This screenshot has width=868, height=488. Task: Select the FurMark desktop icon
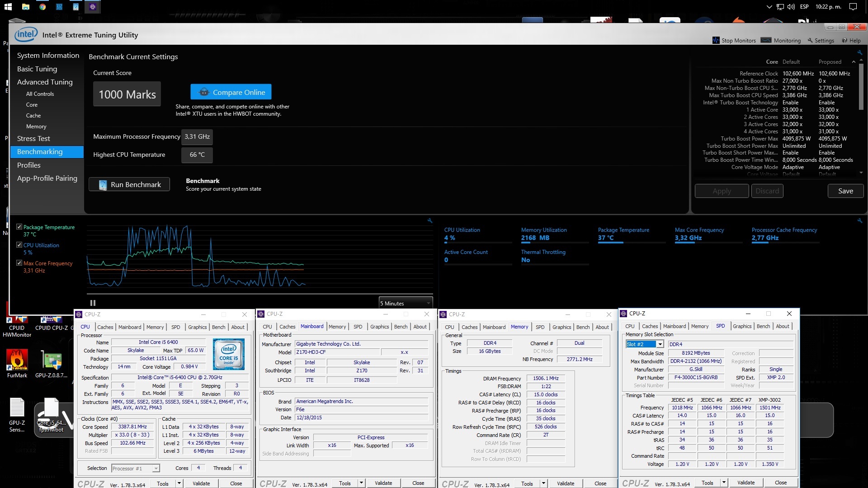coord(17,364)
